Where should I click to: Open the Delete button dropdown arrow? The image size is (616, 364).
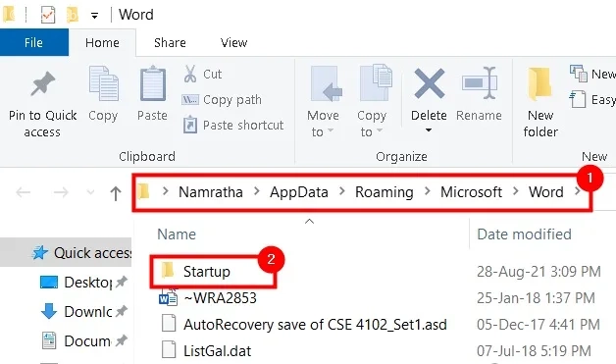pyautogui.click(x=429, y=130)
